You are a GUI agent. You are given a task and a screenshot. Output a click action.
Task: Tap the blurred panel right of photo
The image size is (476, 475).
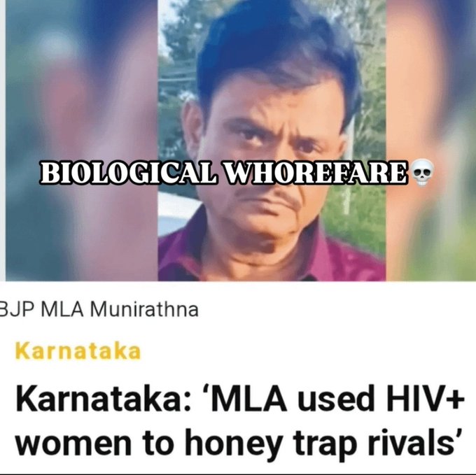click(x=431, y=141)
